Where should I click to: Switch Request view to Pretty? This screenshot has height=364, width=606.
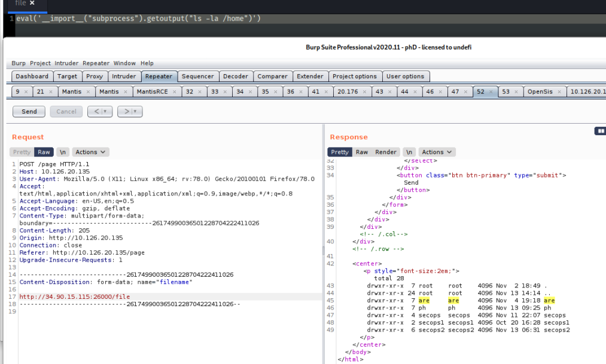(x=22, y=152)
